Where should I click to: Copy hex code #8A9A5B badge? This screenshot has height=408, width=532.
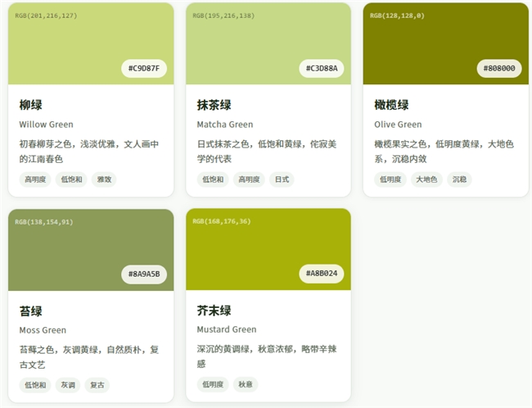[x=144, y=274]
